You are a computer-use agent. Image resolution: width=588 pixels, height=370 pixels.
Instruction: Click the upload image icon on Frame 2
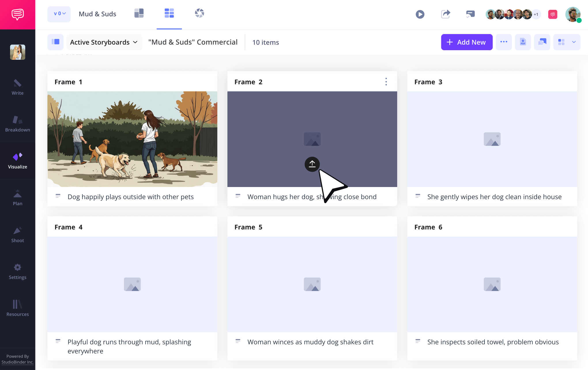(312, 164)
